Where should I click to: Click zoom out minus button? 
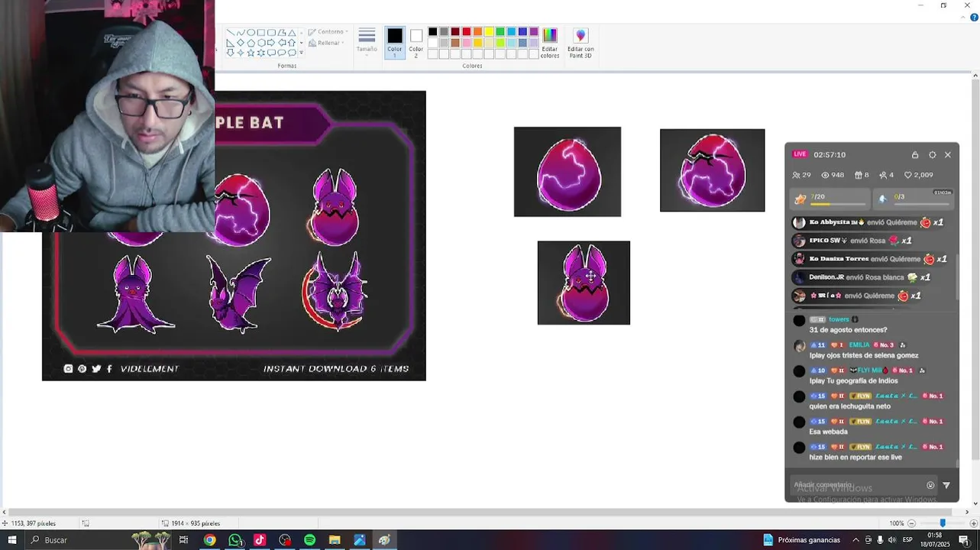click(x=911, y=523)
